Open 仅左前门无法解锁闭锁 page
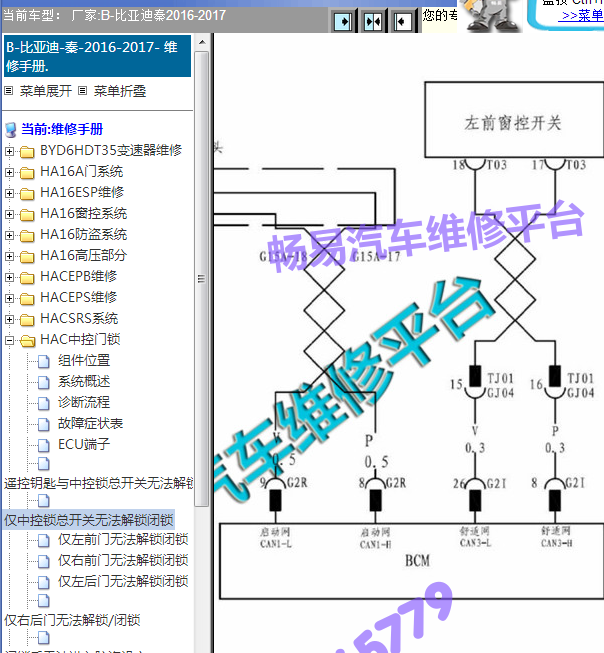This screenshot has height=653, width=604. click(123, 539)
